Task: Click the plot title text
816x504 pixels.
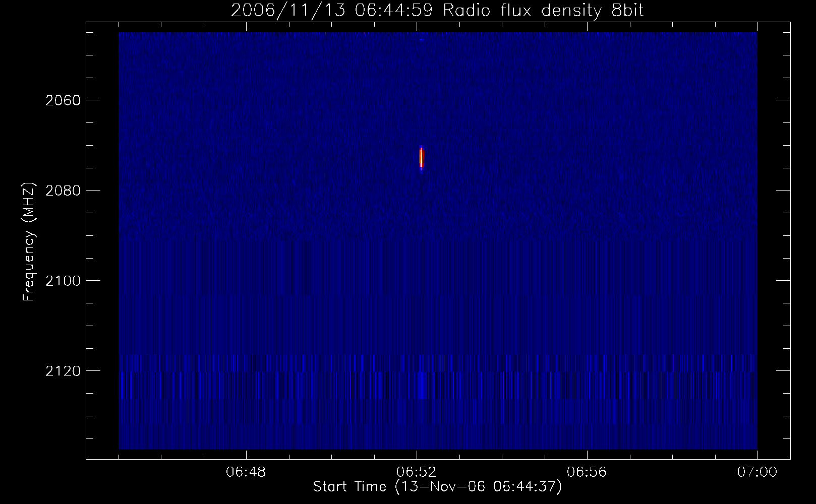Action: pyautogui.click(x=438, y=11)
